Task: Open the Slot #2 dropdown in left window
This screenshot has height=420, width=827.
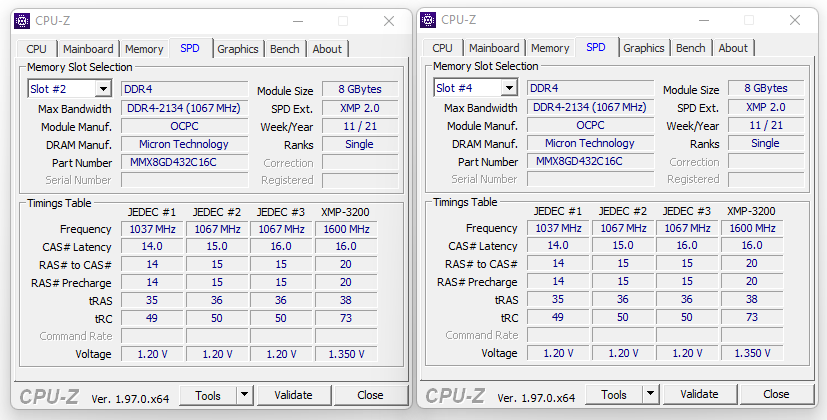Action: pos(103,89)
